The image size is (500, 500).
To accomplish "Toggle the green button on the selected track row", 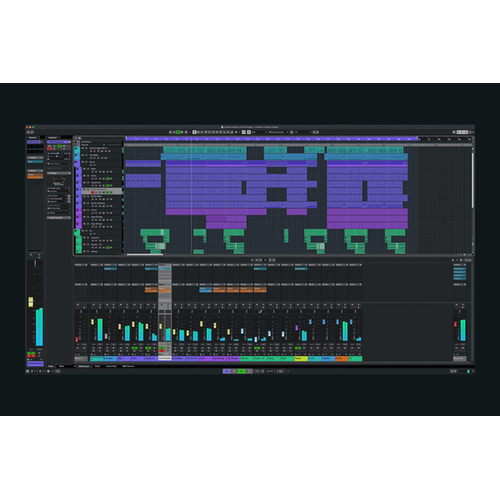I will (107, 192).
